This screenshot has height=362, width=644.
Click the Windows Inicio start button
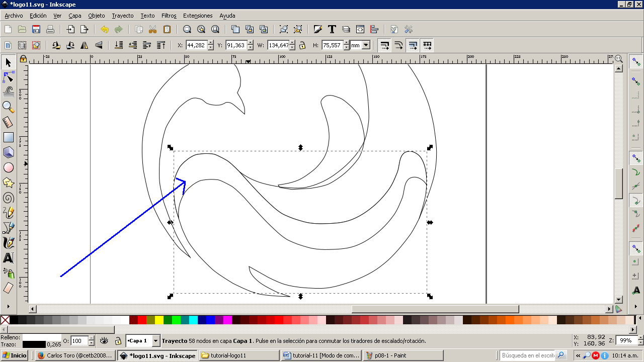click(15, 355)
